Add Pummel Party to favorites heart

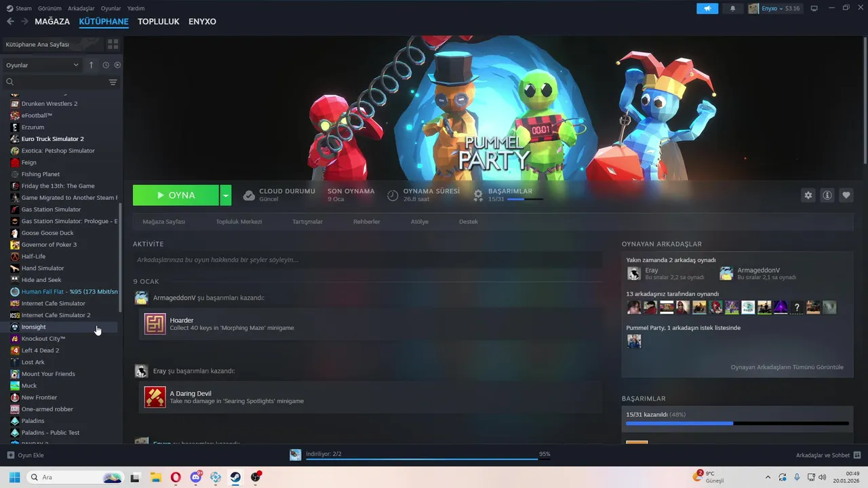[x=846, y=195]
